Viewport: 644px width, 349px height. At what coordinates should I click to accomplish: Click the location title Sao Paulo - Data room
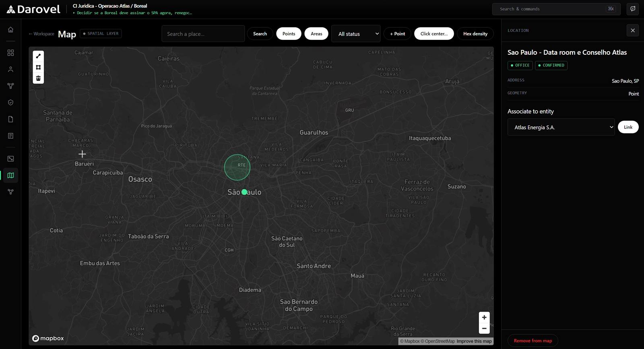[567, 52]
